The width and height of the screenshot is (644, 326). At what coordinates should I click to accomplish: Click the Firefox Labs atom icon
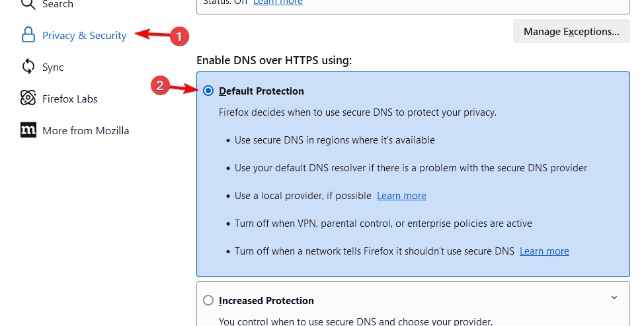coord(28,98)
